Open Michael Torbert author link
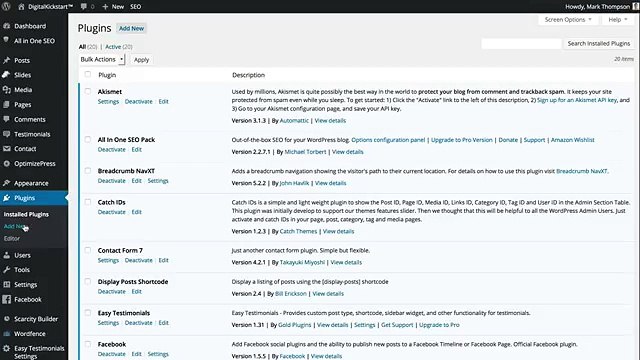 coord(305,152)
